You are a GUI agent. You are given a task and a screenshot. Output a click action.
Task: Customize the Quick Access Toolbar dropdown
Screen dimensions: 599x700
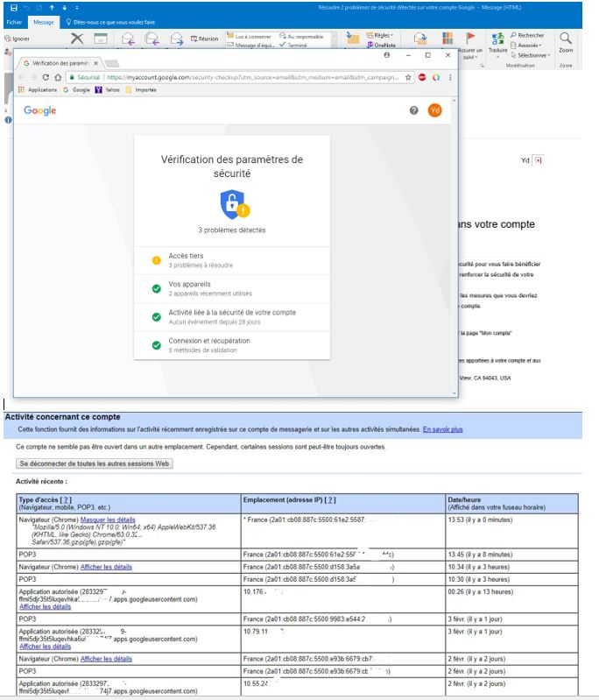click(x=77, y=8)
